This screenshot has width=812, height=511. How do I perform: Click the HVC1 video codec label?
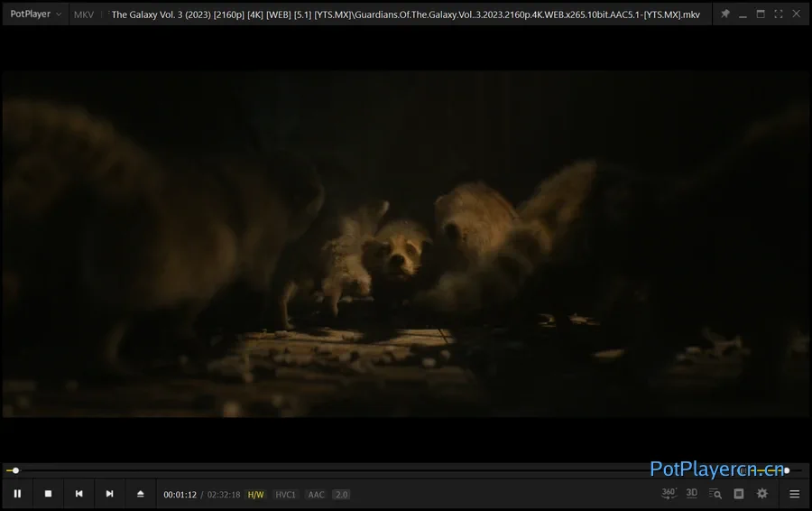coord(285,495)
